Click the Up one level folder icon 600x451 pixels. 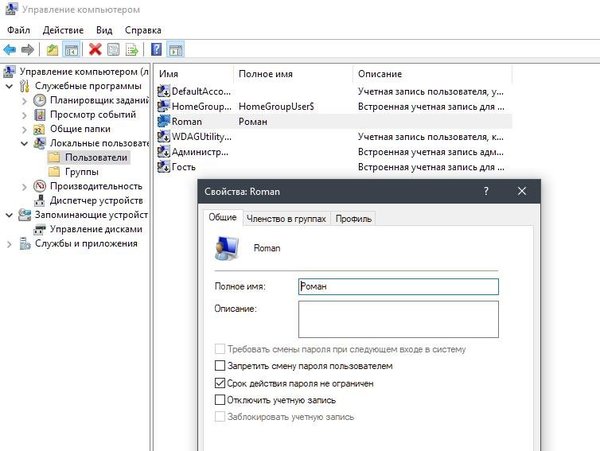(52, 50)
